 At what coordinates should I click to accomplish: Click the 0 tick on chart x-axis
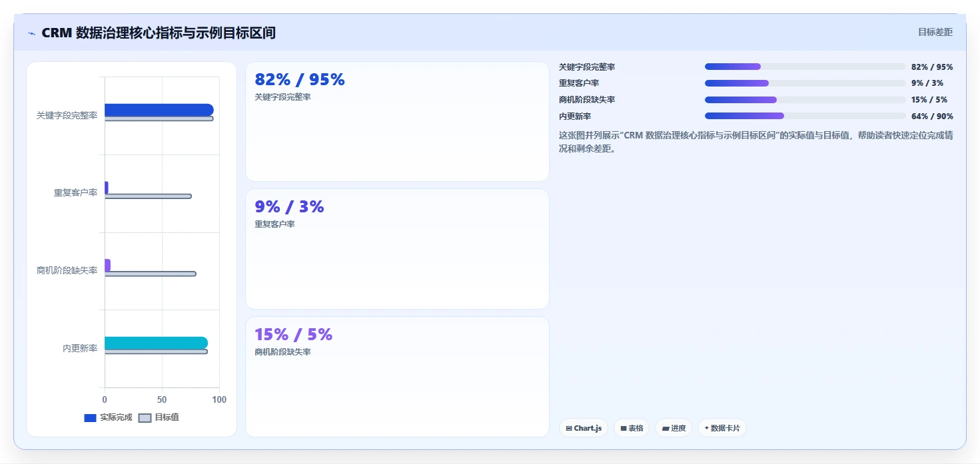pyautogui.click(x=105, y=400)
